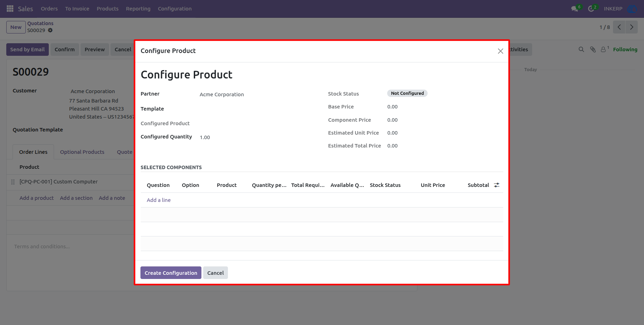
Task: Open the Partner field Acme Corporation
Action: pos(258,95)
